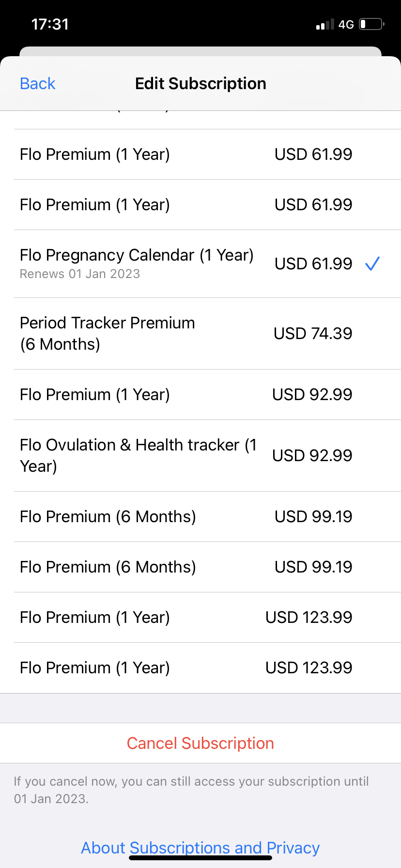Tap the blue checkmark next to Pregnancy Calendar
Image resolution: width=401 pixels, height=868 pixels.
point(372,263)
